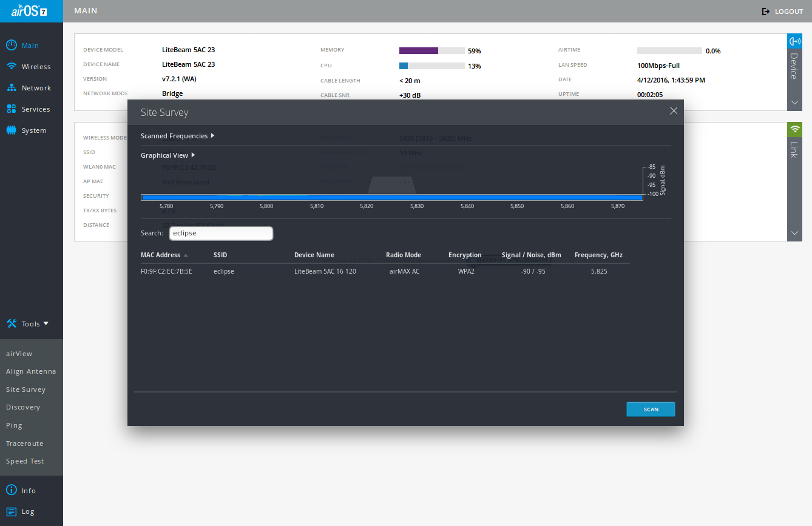Click the WPA2 encryption cell
Image resolution: width=812 pixels, height=526 pixels.
pos(466,271)
